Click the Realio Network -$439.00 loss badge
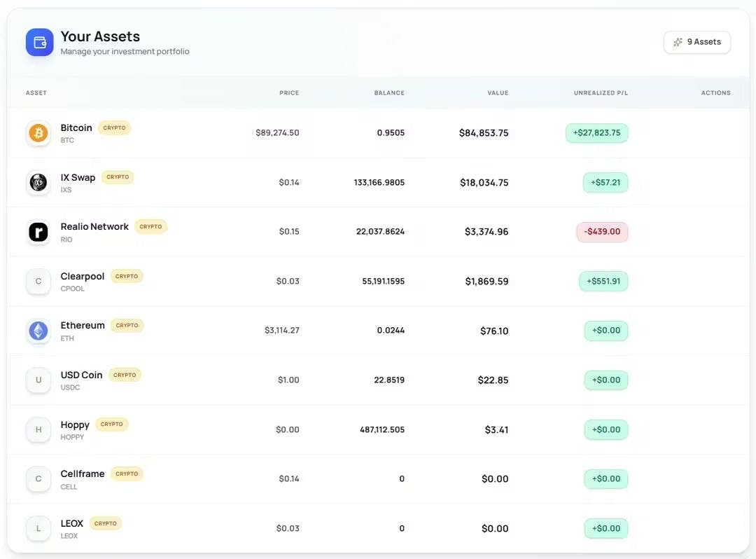The height and width of the screenshot is (559, 756). coord(602,231)
